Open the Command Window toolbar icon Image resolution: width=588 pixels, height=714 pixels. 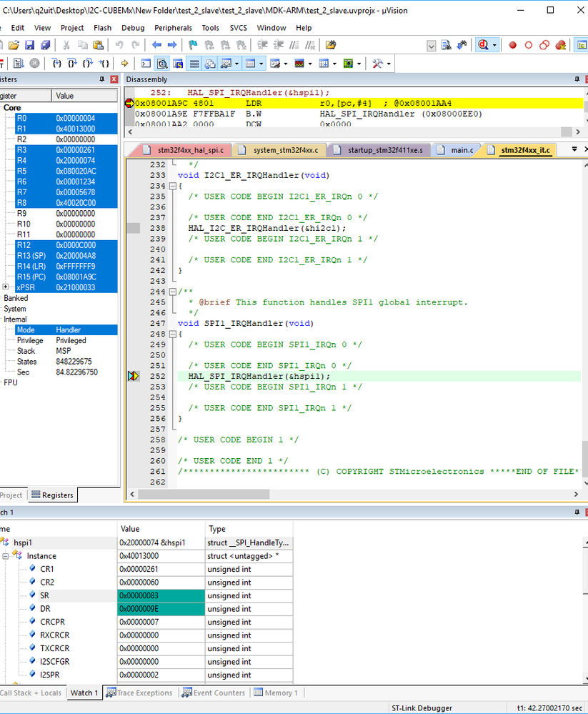(x=146, y=64)
